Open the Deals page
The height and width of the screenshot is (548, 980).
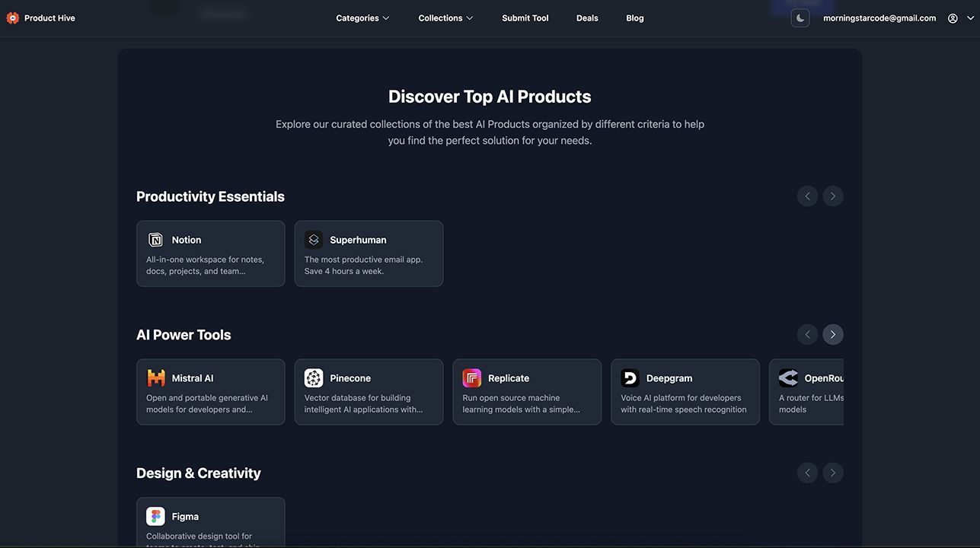tap(587, 18)
